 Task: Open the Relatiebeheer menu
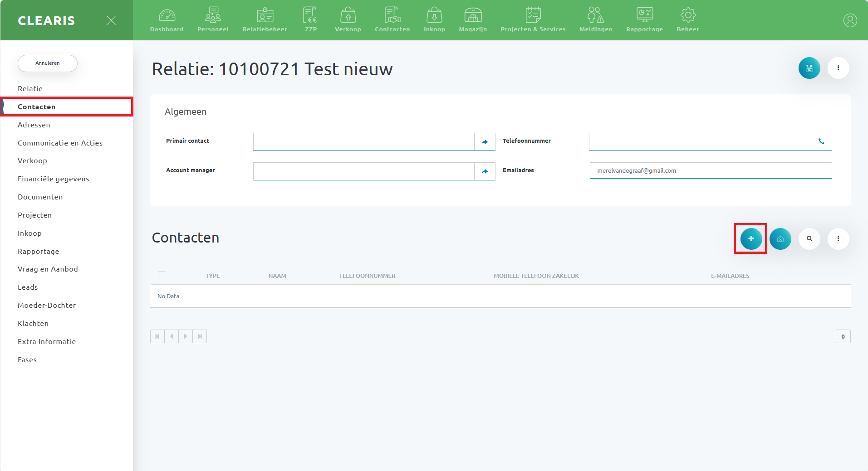(x=265, y=20)
